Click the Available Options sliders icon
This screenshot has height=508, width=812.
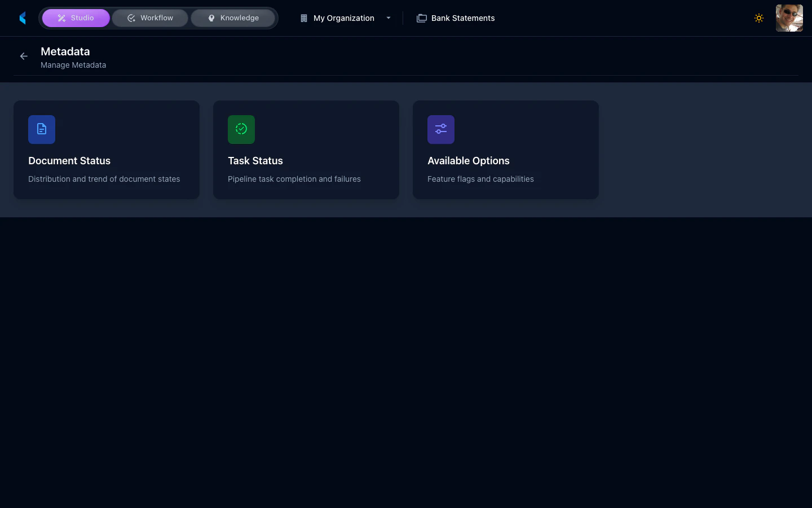[x=441, y=129]
